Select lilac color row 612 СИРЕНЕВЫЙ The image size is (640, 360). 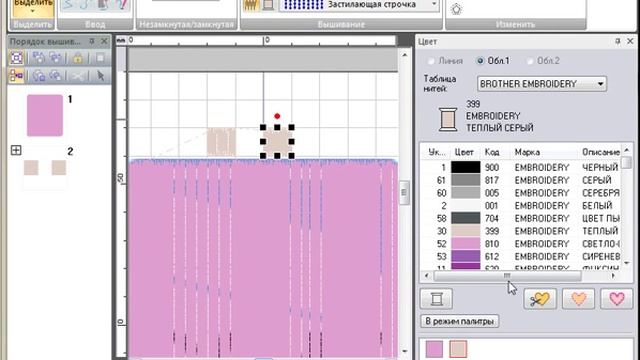pos(520,256)
